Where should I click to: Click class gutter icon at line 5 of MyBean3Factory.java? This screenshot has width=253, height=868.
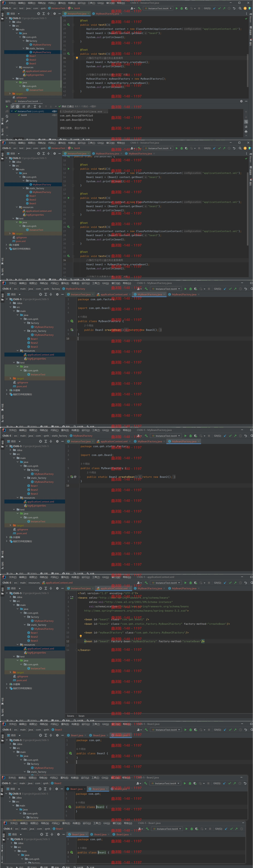(x=72, y=321)
